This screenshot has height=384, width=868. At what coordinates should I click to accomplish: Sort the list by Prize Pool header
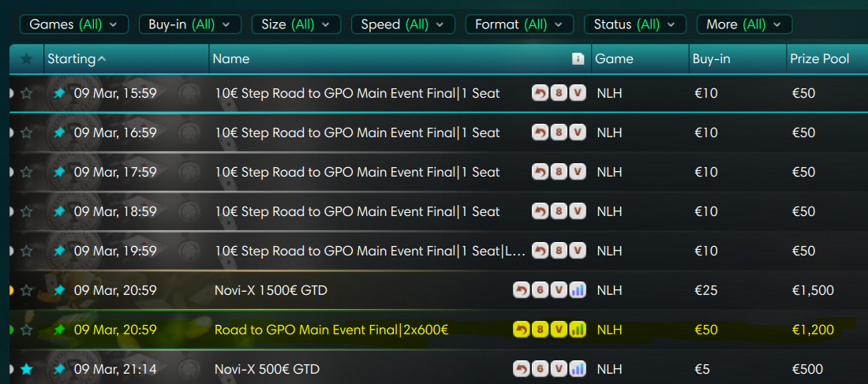coord(819,59)
